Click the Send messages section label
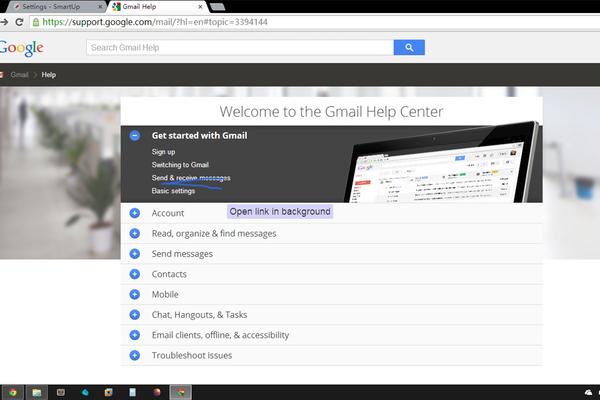Screen dimensions: 600x400 pyautogui.click(x=182, y=254)
